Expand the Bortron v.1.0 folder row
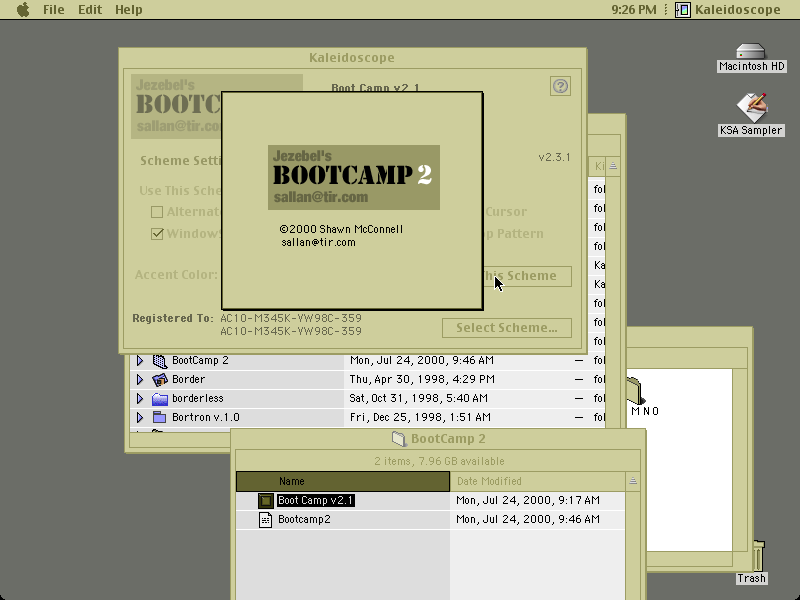 pos(140,417)
